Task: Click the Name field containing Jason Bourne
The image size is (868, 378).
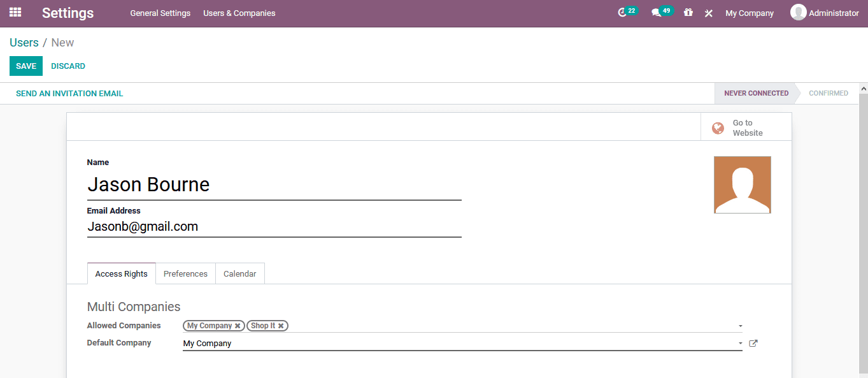Action: coord(274,185)
